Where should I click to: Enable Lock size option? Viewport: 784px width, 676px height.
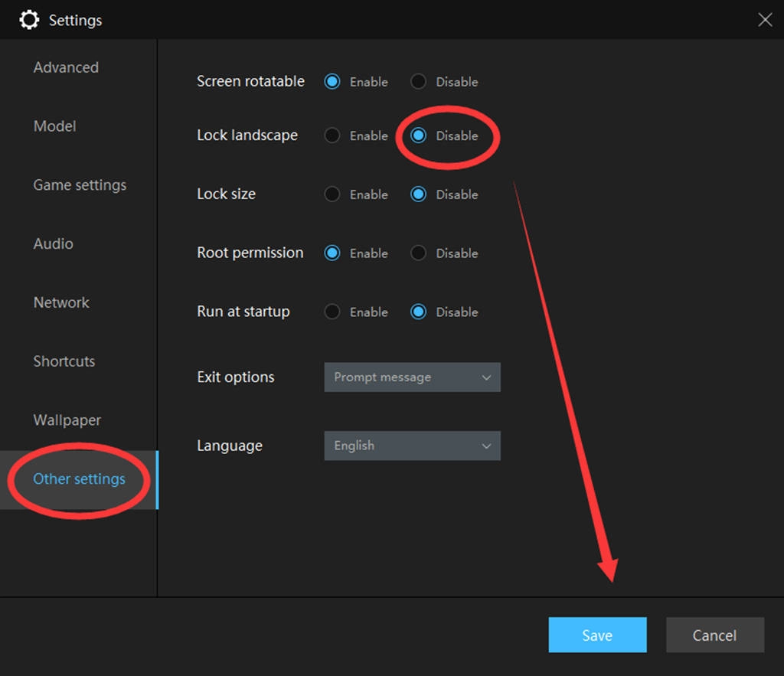(332, 194)
